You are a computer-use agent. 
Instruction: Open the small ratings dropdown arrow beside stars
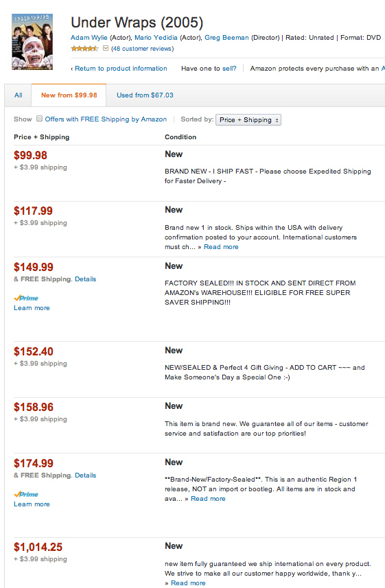click(x=106, y=49)
